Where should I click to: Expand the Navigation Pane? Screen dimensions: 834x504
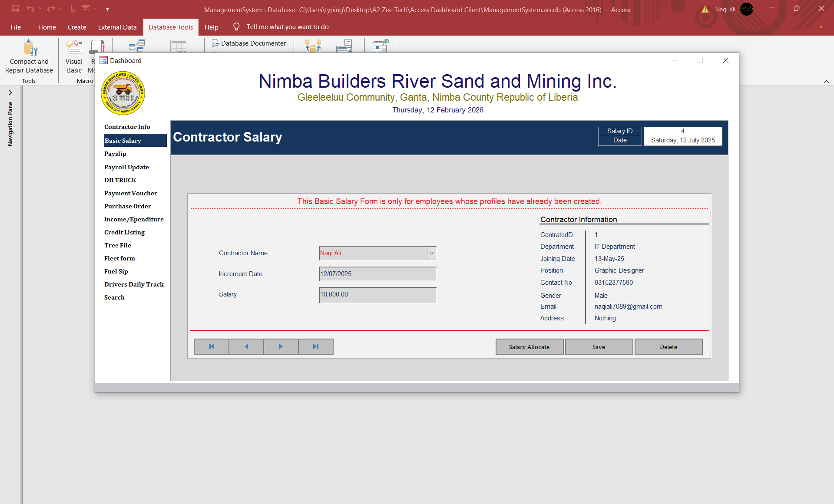(10, 92)
